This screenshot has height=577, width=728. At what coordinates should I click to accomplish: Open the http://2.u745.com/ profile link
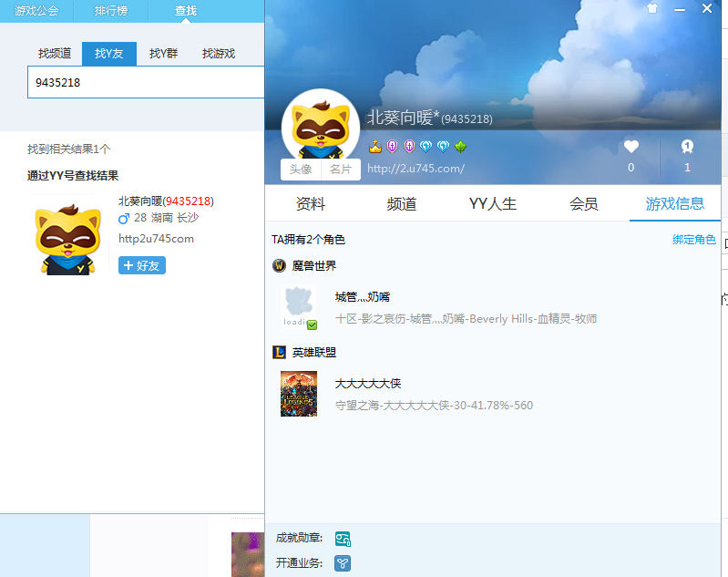coord(416,168)
